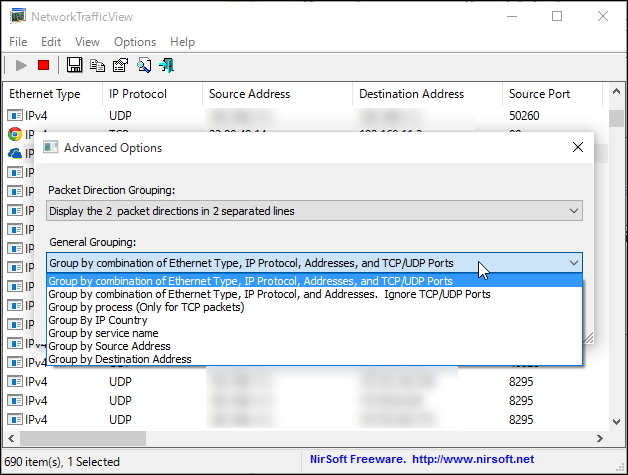Sort by the Ethernet Type column header

pos(52,94)
